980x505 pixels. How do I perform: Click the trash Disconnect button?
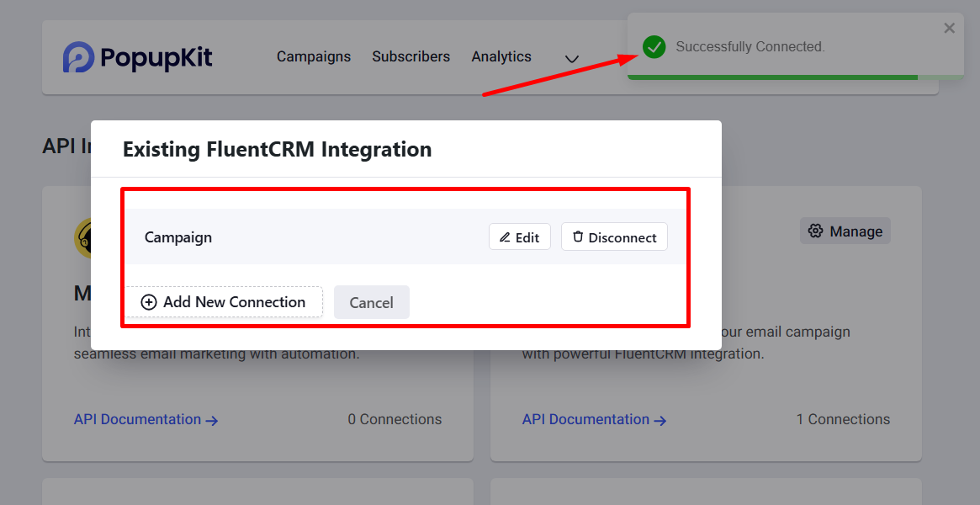click(614, 237)
